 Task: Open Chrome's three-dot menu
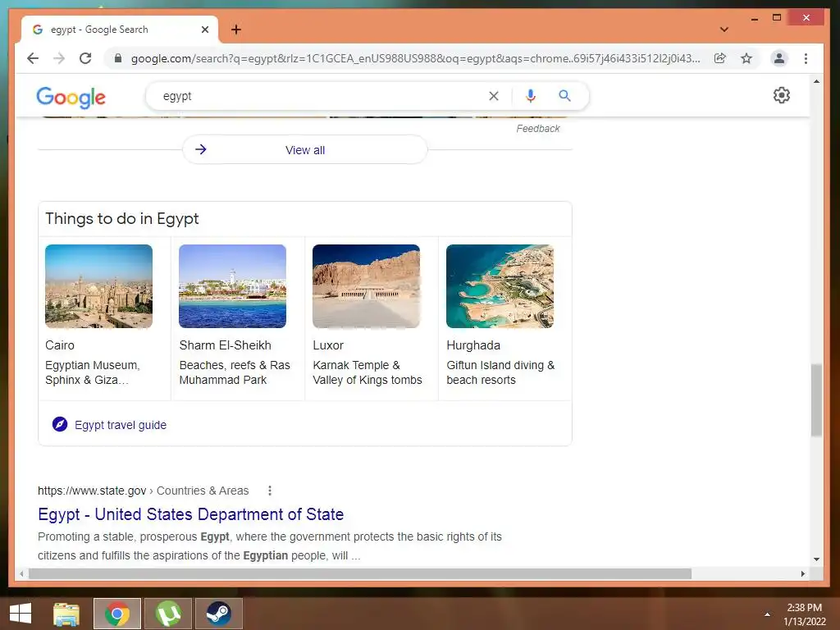point(806,58)
